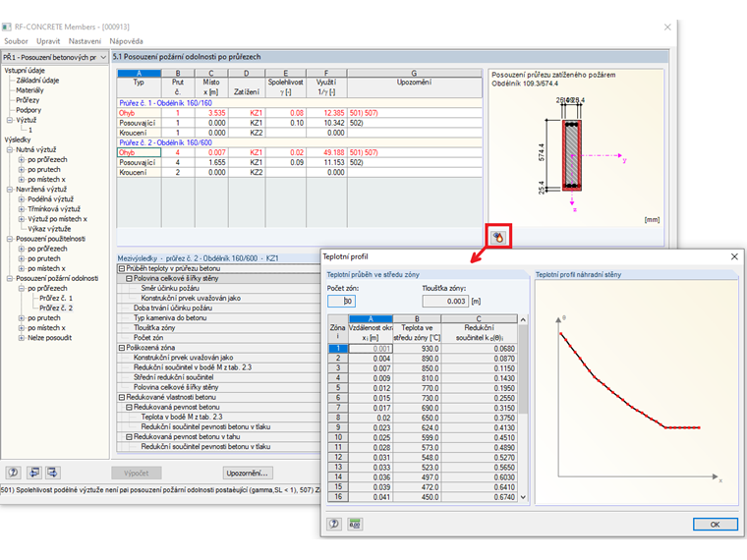Click the Výpočet button
This screenshot has height=560, width=747.
137,473
